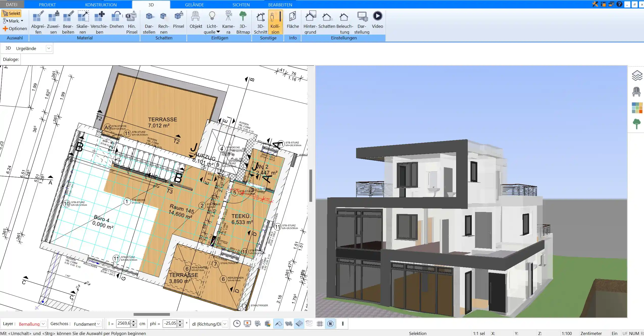Image resolution: width=644 pixels, height=336 pixels.
Task: Switch to the PROJEKT tab
Action: [47, 5]
